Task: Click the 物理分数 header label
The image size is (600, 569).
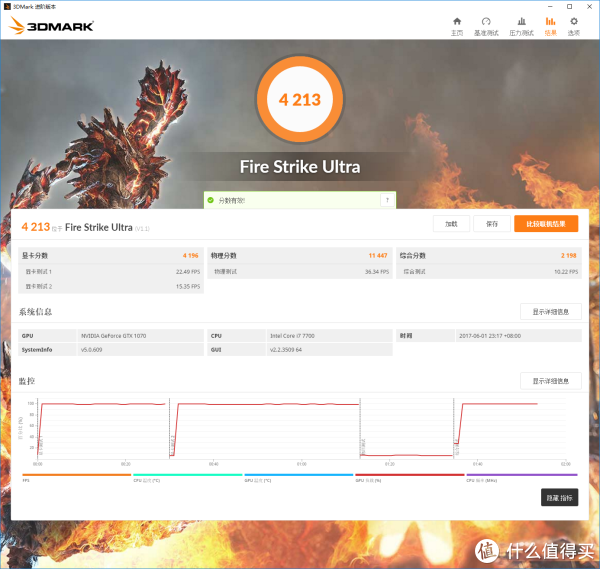Action: (x=223, y=255)
